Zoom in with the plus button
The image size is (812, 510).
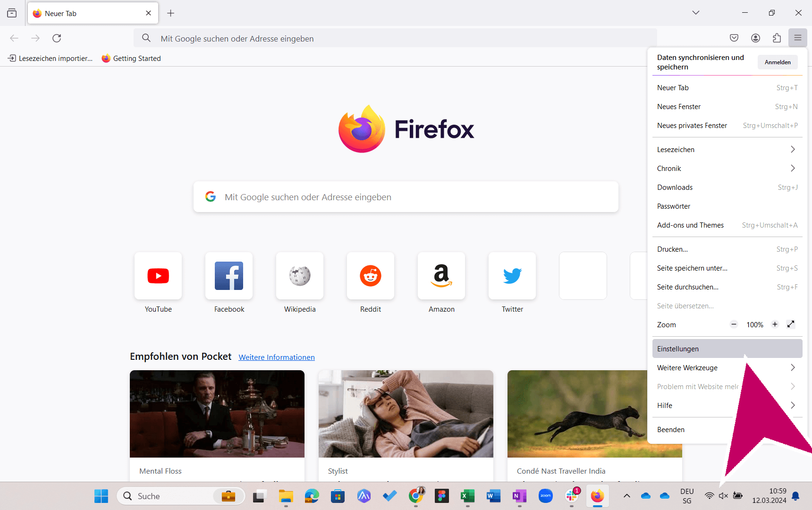coord(775,324)
